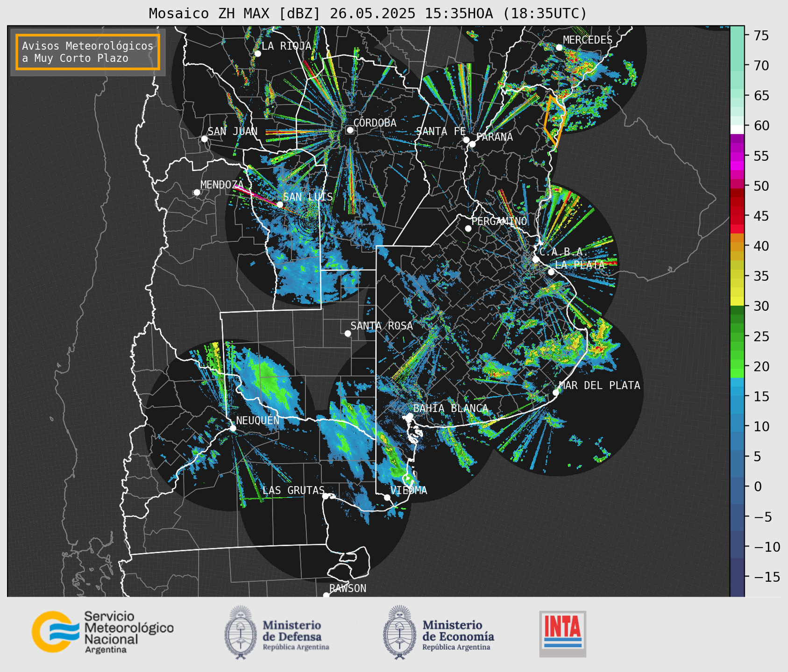Select the Viedma city marker
The image size is (788, 672).
click(x=387, y=497)
